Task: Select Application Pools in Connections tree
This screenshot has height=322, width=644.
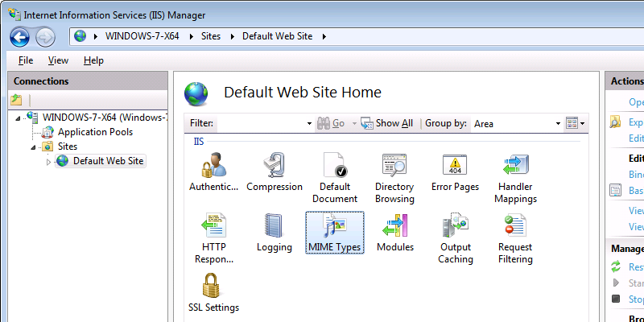Action: [x=95, y=132]
